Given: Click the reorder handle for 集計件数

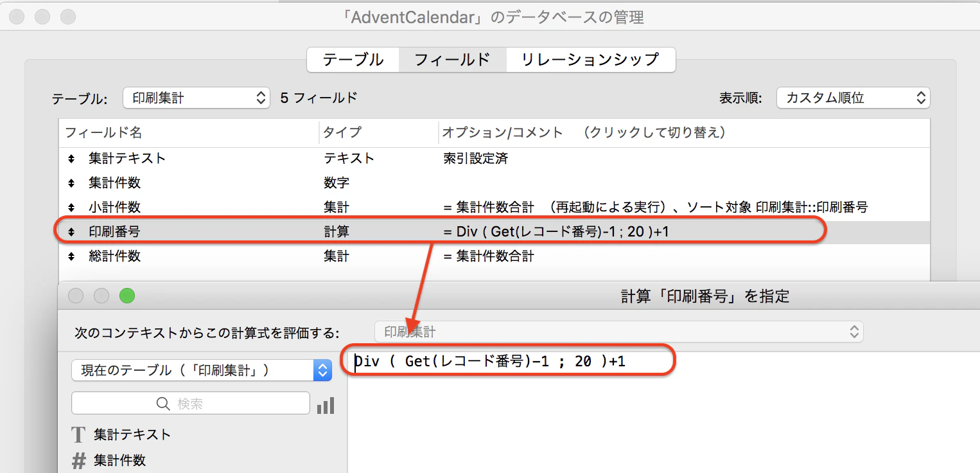Looking at the screenshot, I should (x=71, y=183).
